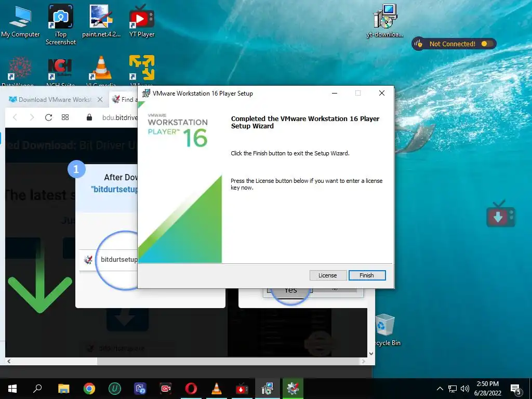Image resolution: width=532 pixels, height=399 pixels.
Task: Open VLC media player desktop shortcut
Action: click(x=101, y=71)
